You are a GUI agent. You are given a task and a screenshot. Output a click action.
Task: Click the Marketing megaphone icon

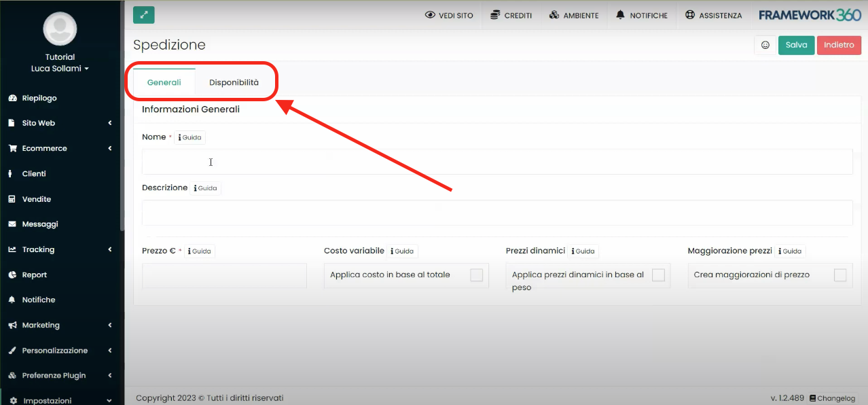[12, 325]
